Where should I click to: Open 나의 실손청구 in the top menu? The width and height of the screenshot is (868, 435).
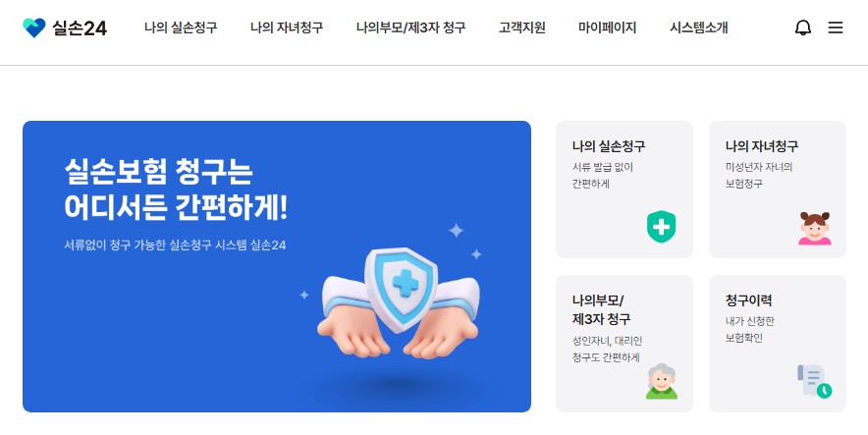[x=181, y=27]
